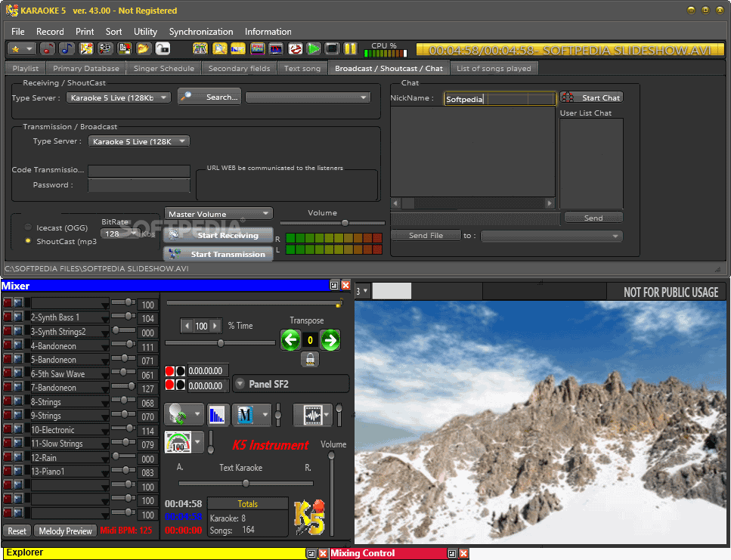This screenshot has height=560, width=731.
Task: Adjust the broadcast Volume slider
Action: (345, 223)
